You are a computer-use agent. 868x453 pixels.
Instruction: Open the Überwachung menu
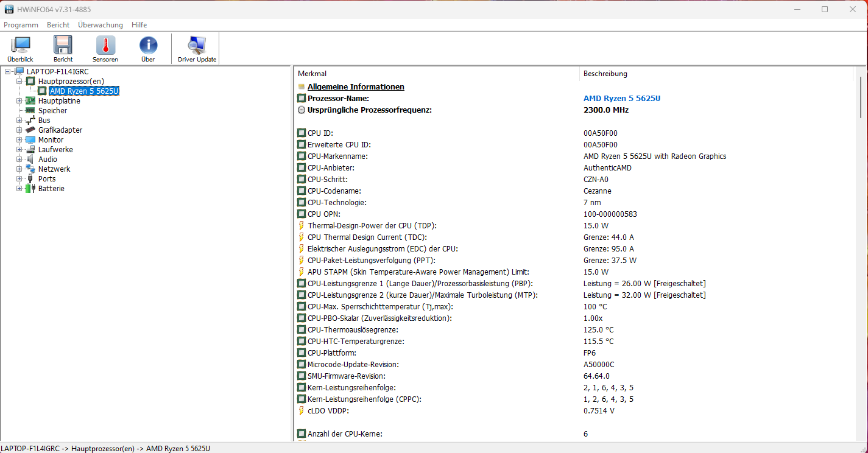pyautogui.click(x=100, y=25)
